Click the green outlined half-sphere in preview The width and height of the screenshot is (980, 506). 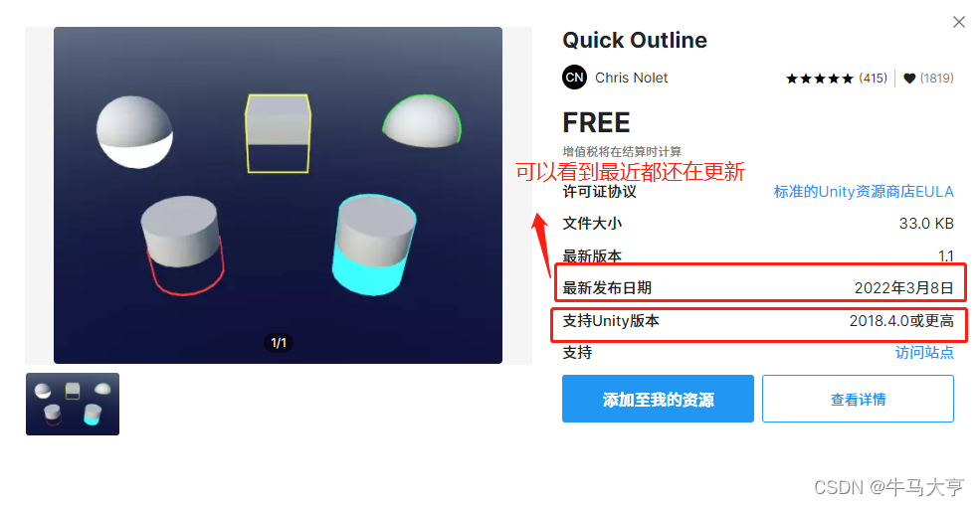pos(422,122)
